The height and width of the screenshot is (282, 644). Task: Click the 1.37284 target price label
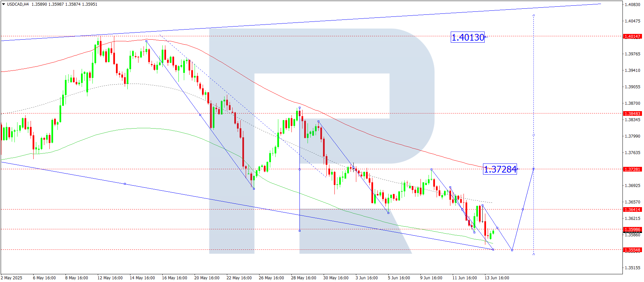[500, 169]
